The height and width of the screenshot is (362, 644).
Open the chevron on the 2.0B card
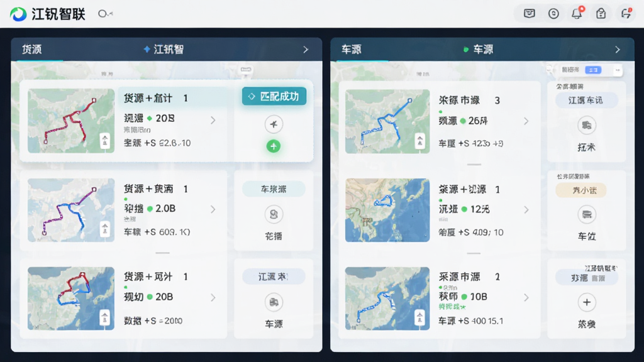pos(213,209)
